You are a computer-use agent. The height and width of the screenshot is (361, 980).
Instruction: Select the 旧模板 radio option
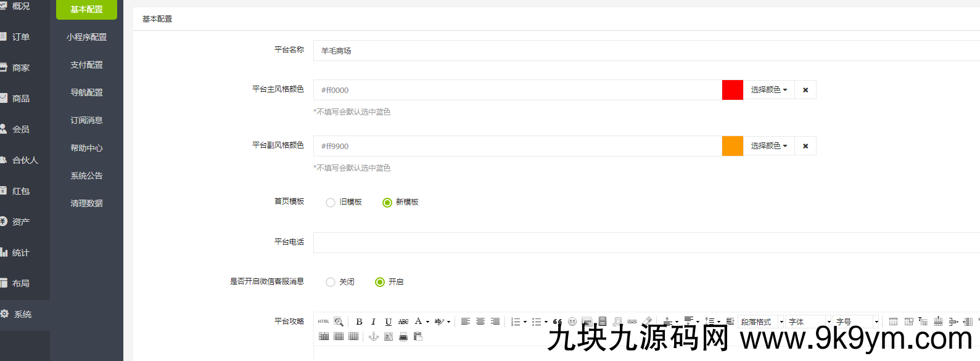point(331,203)
